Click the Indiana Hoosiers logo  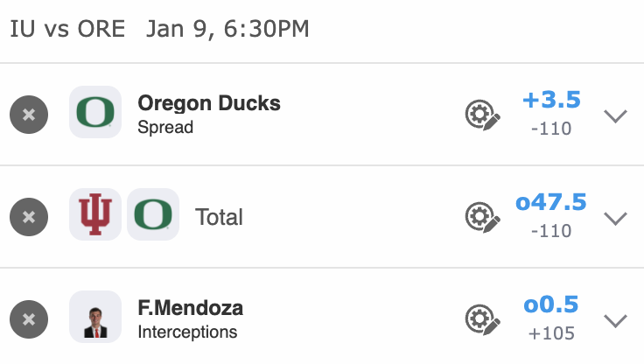[x=95, y=215]
